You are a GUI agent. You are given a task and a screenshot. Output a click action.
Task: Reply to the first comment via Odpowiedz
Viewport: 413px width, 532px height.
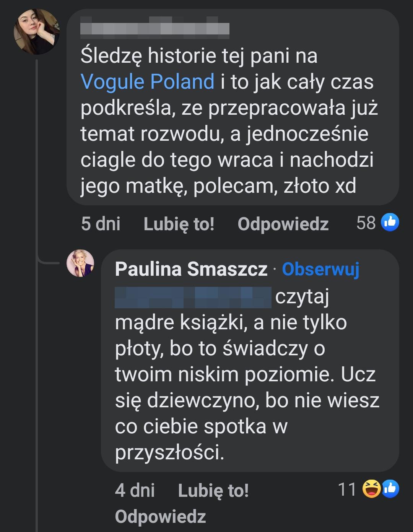tap(283, 224)
